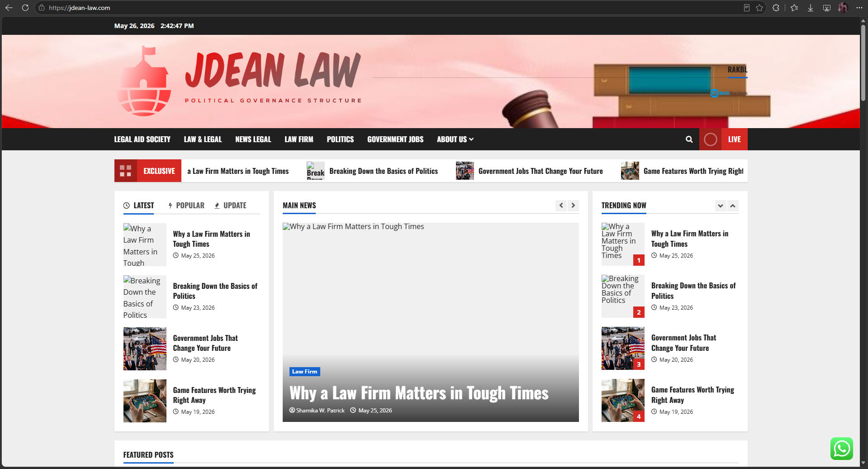Open ticker link Government Jobs That Change Your Future
This screenshot has height=469, width=868.
pyautogui.click(x=541, y=171)
